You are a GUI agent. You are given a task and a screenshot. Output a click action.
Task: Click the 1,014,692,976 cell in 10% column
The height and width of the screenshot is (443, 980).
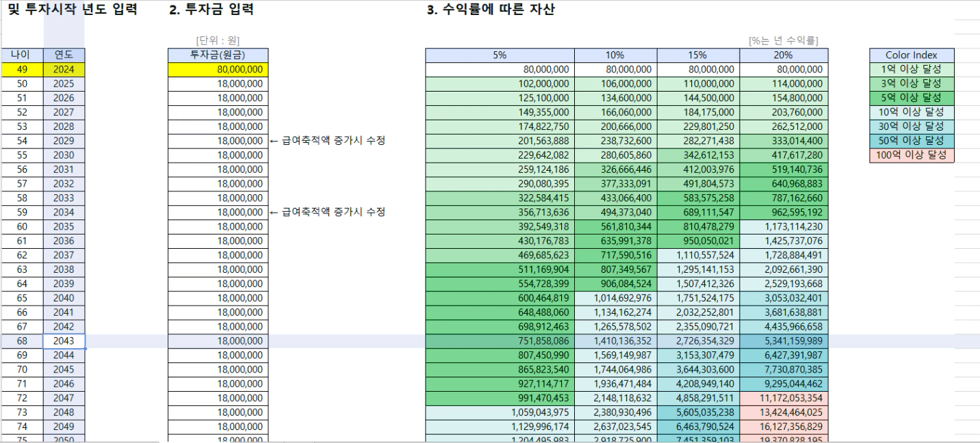tap(615, 298)
